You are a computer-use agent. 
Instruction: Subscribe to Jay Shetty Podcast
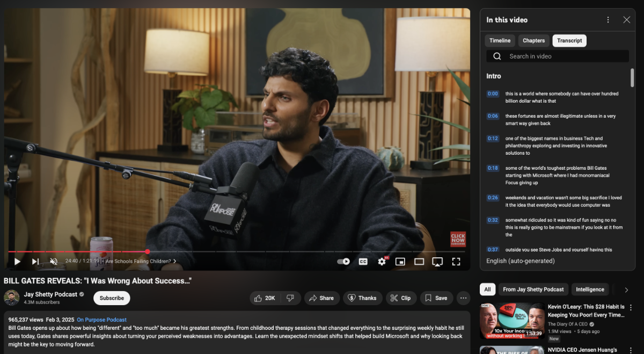point(112,298)
